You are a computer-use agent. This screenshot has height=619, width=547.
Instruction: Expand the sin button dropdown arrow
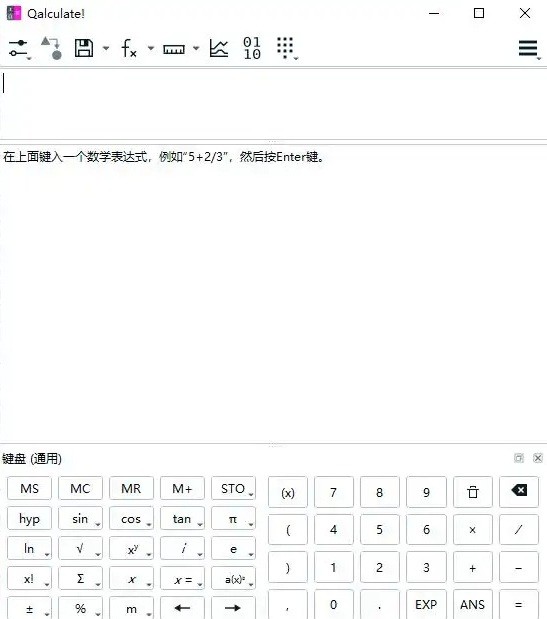click(x=97, y=525)
